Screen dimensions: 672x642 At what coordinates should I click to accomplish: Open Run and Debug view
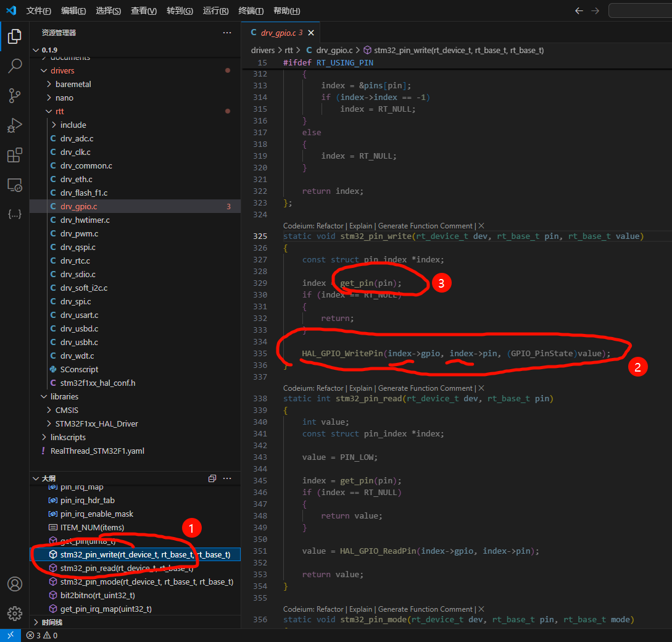click(15, 125)
